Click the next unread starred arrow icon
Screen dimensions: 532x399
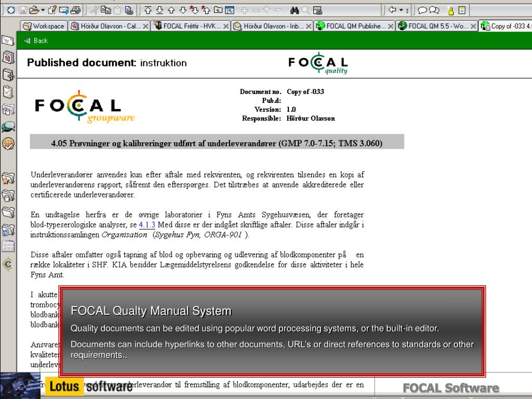click(x=194, y=10)
